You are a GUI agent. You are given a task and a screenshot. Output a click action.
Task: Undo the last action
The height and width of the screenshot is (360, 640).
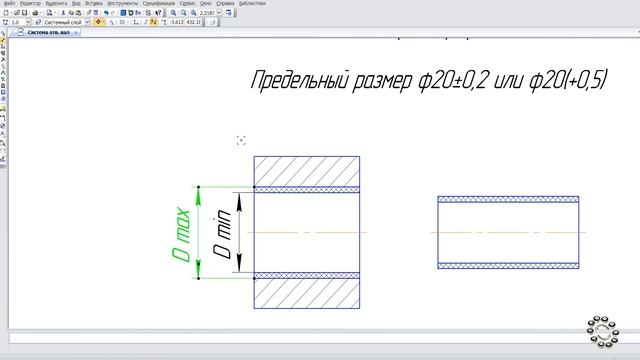click(x=106, y=13)
